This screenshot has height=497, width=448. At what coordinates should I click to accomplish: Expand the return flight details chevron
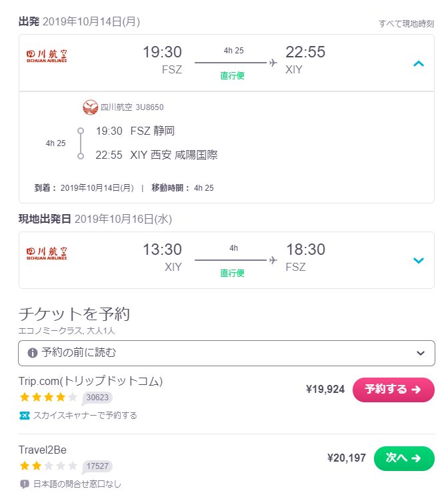pyautogui.click(x=418, y=261)
